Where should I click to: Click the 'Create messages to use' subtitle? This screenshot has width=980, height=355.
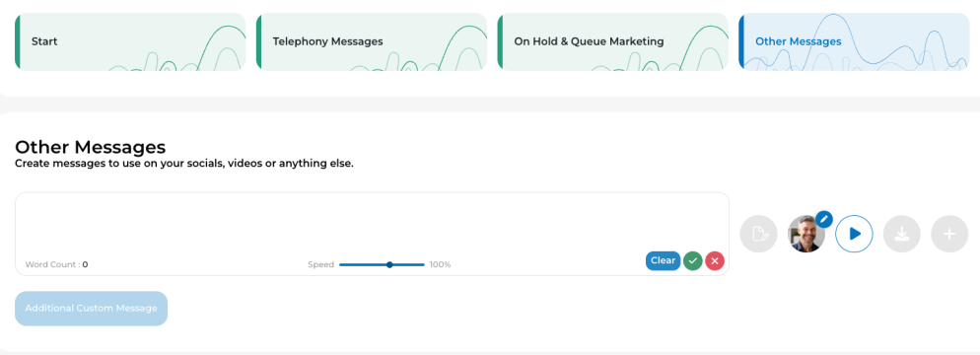(x=184, y=165)
